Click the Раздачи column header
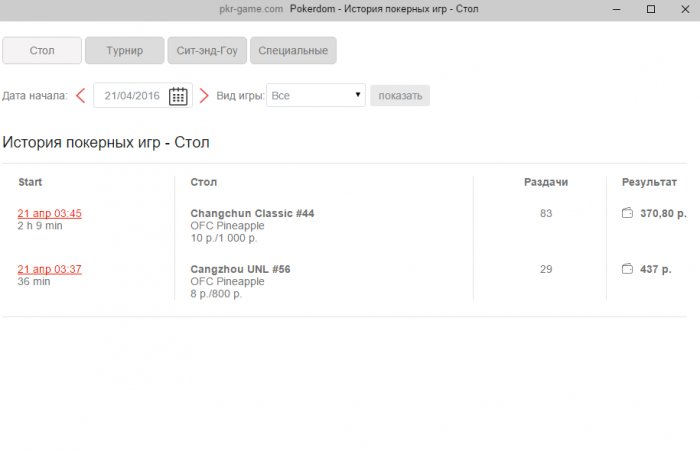700x451 pixels. click(x=546, y=182)
